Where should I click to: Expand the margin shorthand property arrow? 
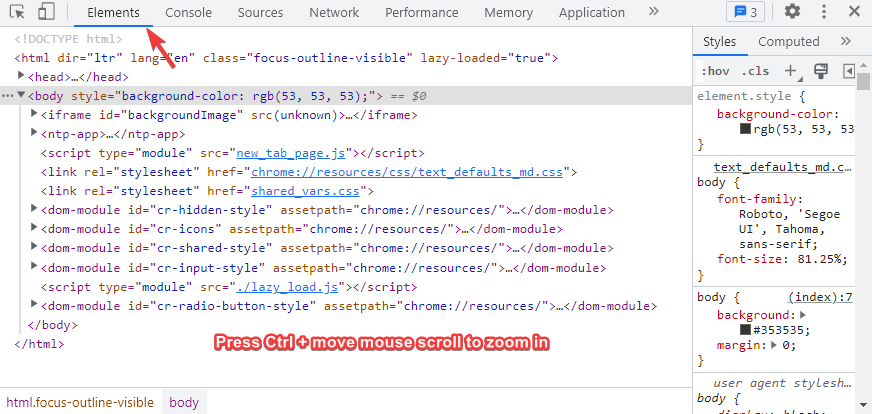pos(774,345)
